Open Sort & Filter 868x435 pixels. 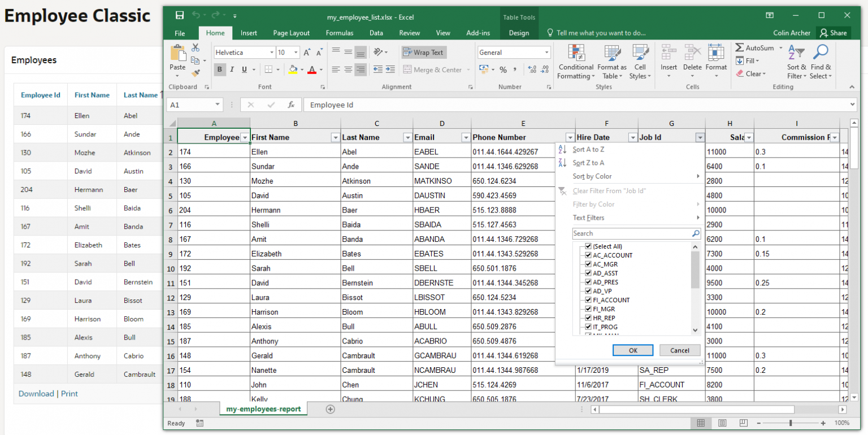click(797, 62)
